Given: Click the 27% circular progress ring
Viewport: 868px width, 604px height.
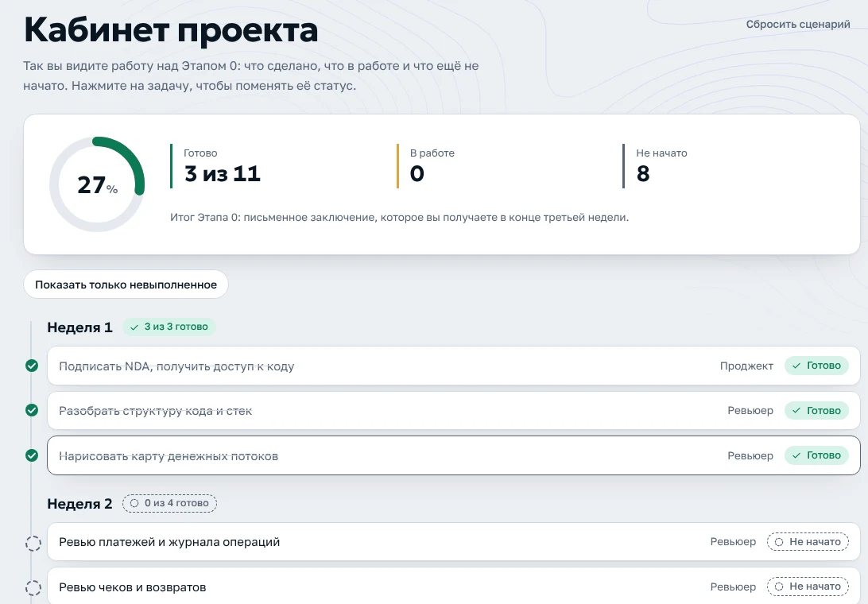Looking at the screenshot, I should tap(97, 184).
